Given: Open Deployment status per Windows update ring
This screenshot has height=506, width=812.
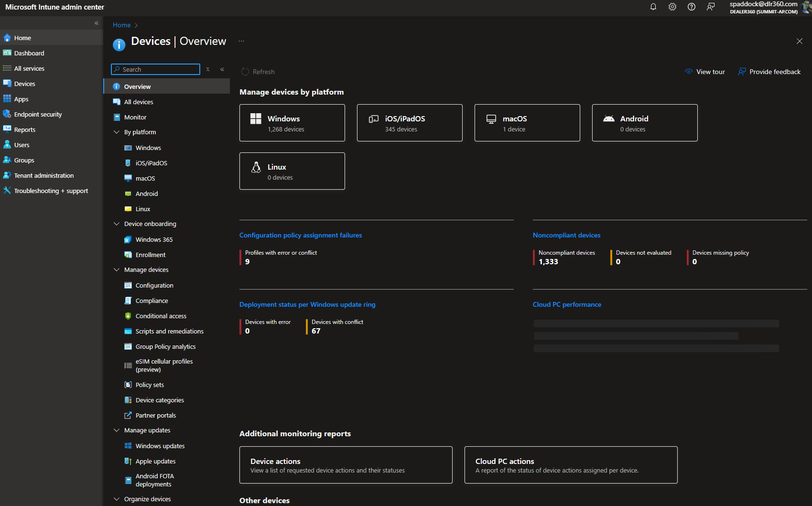Looking at the screenshot, I should click(x=307, y=304).
